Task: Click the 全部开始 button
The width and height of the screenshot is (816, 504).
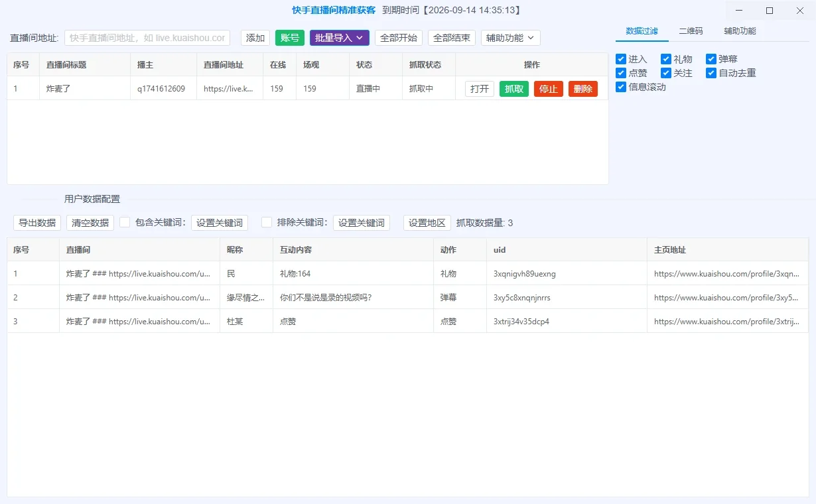Action: tap(399, 38)
